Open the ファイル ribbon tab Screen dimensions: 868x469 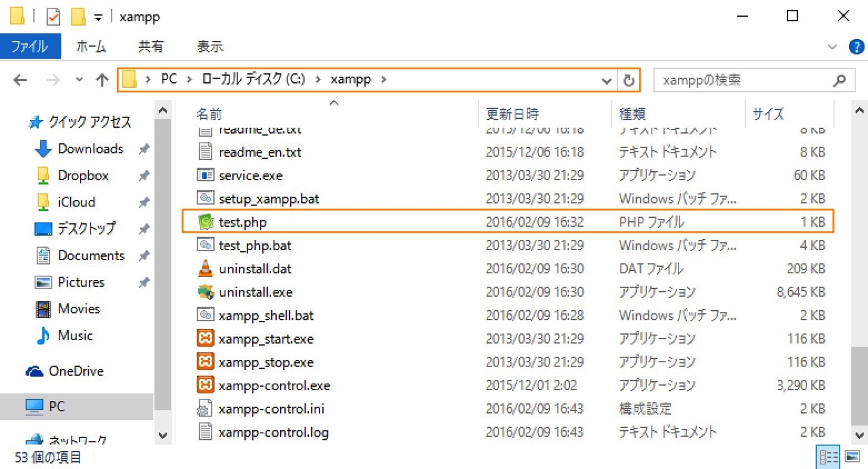click(x=30, y=46)
